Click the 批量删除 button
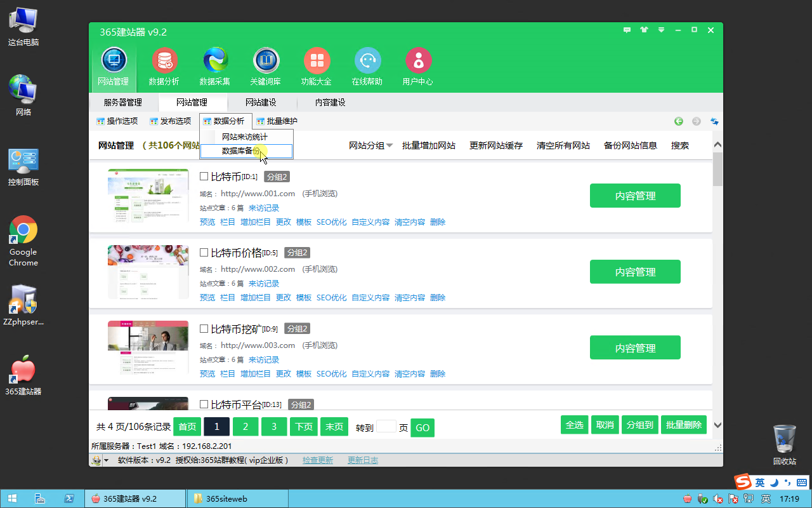This screenshot has height=508, width=812. coord(684,425)
